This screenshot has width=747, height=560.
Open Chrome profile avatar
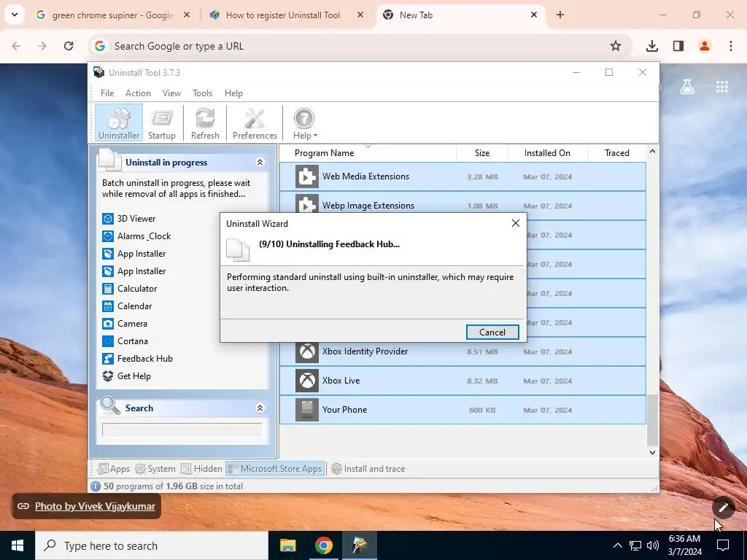pos(705,46)
